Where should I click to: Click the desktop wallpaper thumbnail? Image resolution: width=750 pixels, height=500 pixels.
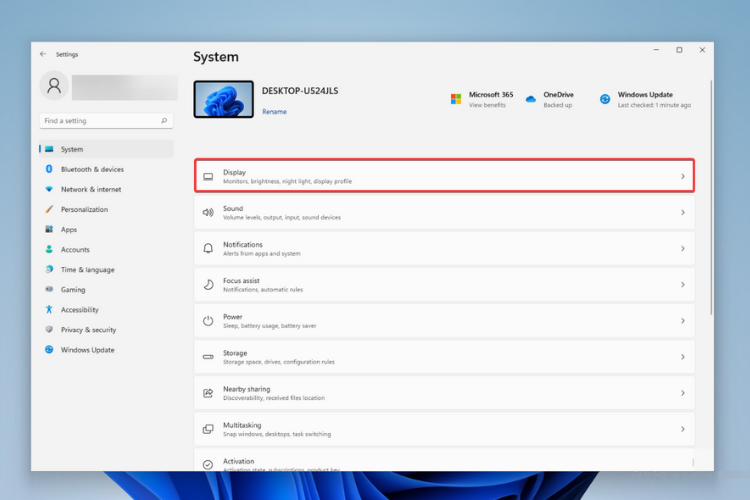point(224,99)
